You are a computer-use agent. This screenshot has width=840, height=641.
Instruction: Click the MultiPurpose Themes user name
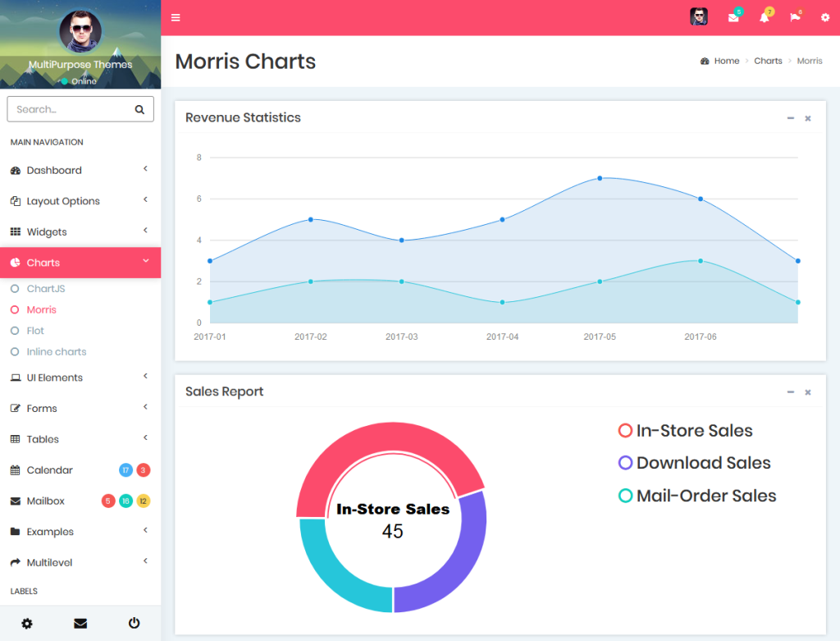[80, 64]
